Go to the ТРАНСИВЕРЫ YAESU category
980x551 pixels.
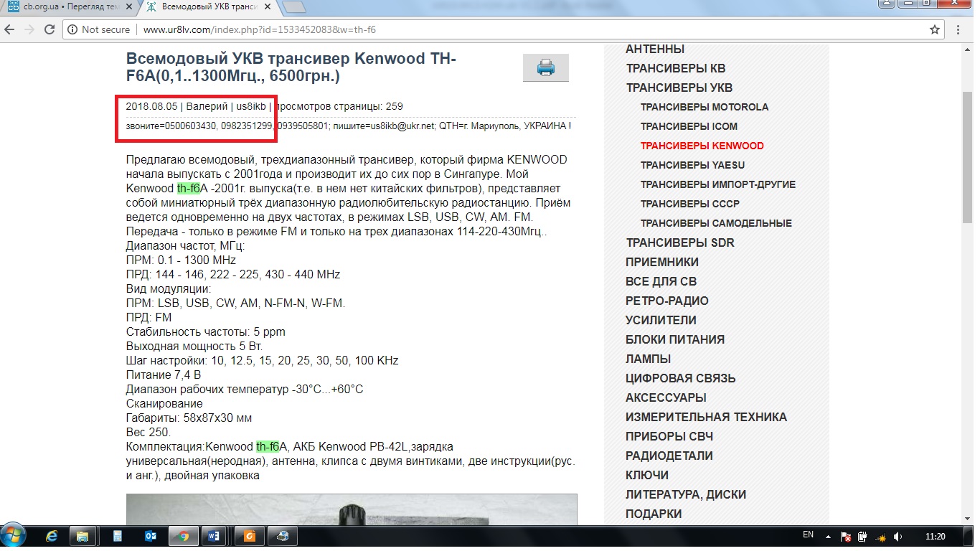pyautogui.click(x=692, y=165)
